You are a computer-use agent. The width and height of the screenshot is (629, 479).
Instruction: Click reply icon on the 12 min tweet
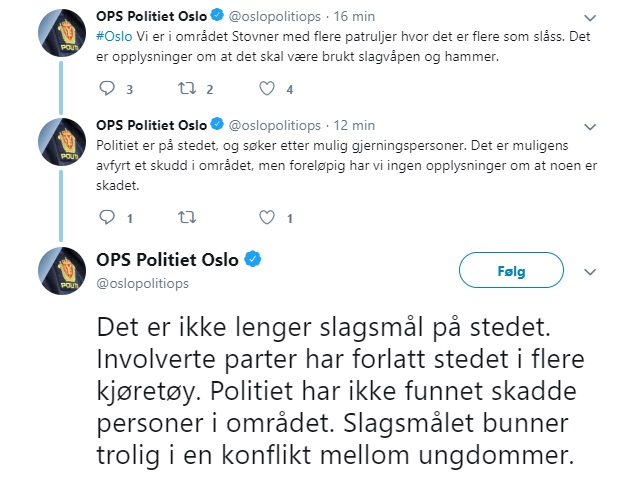109,217
